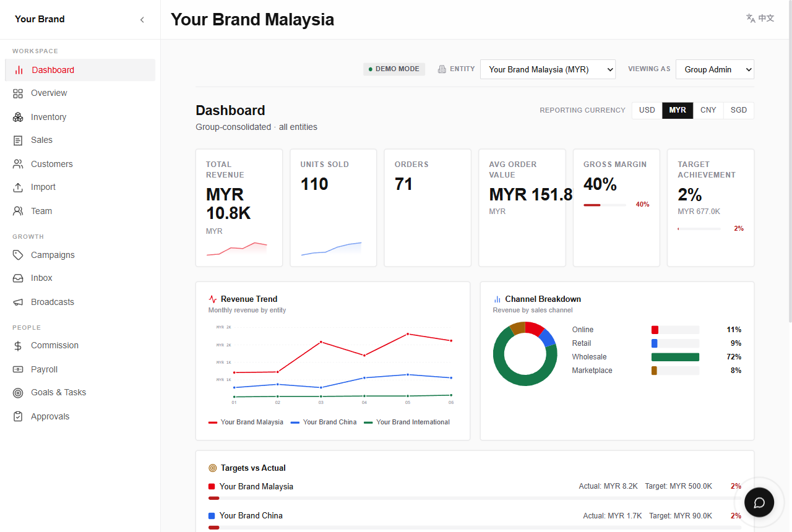Image resolution: width=792 pixels, height=532 pixels.
Task: Click the Commission dollar icon
Action: (x=19, y=346)
